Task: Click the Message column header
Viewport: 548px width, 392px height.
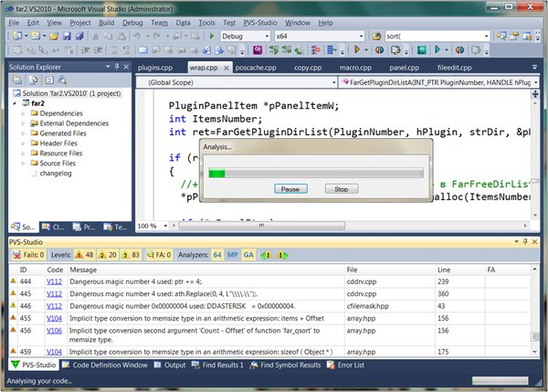Action: [205, 270]
